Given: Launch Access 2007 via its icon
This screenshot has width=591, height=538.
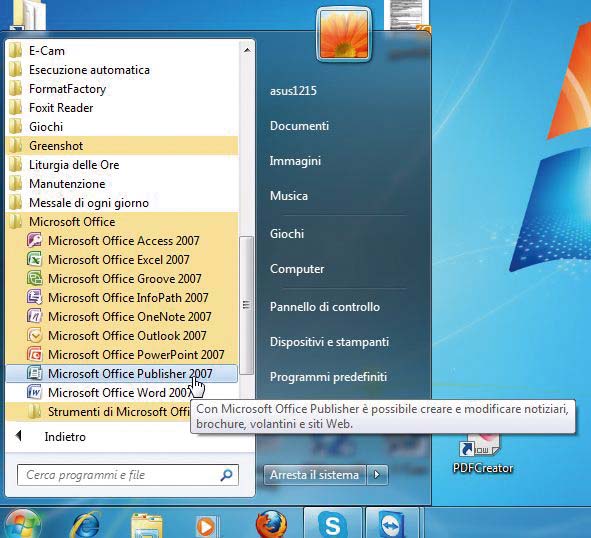Looking at the screenshot, I should (34, 240).
